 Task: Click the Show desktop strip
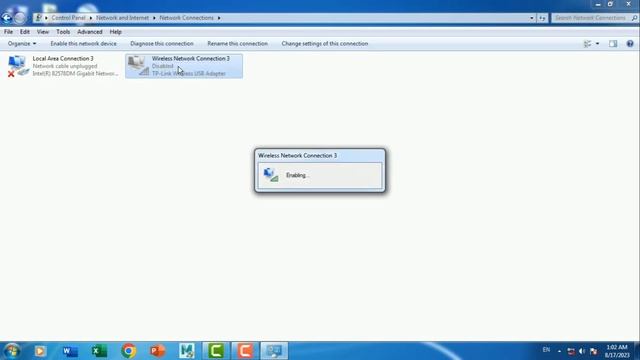(637, 351)
